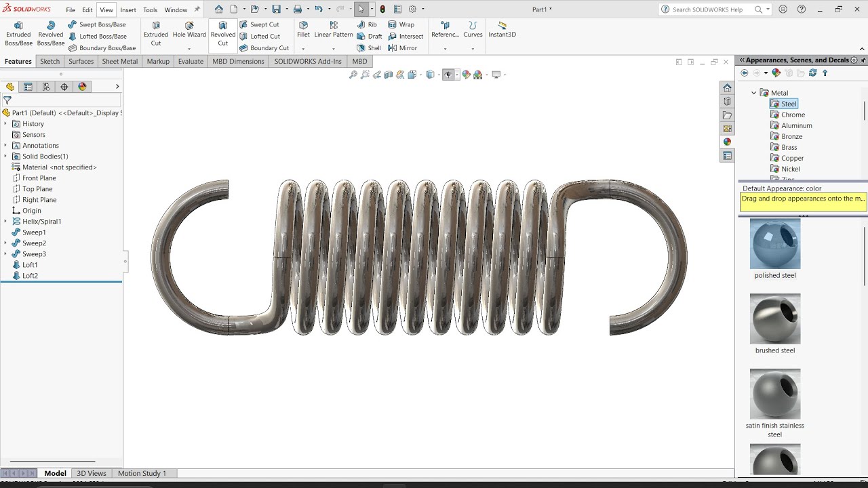Open the Design Library task pane tab

728,102
